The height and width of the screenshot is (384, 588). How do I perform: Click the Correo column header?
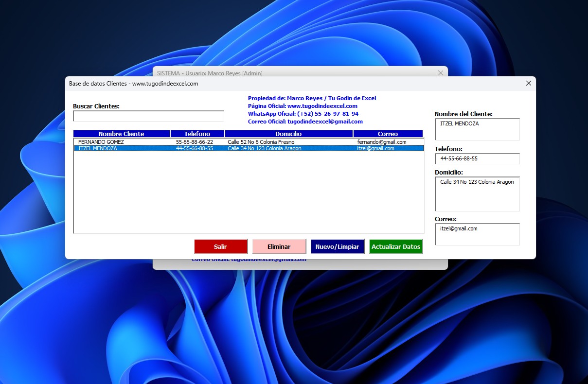point(388,134)
